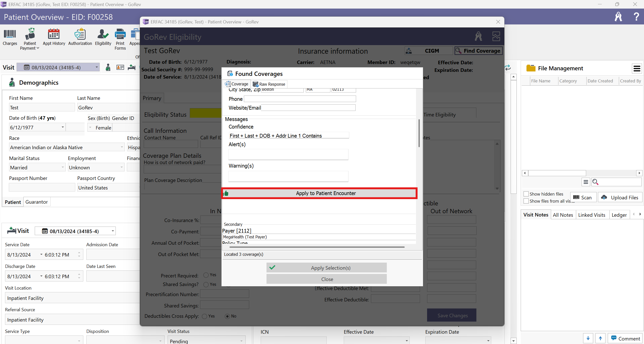Open Appt History calendar icon
The width and height of the screenshot is (644, 344).
click(x=54, y=37)
